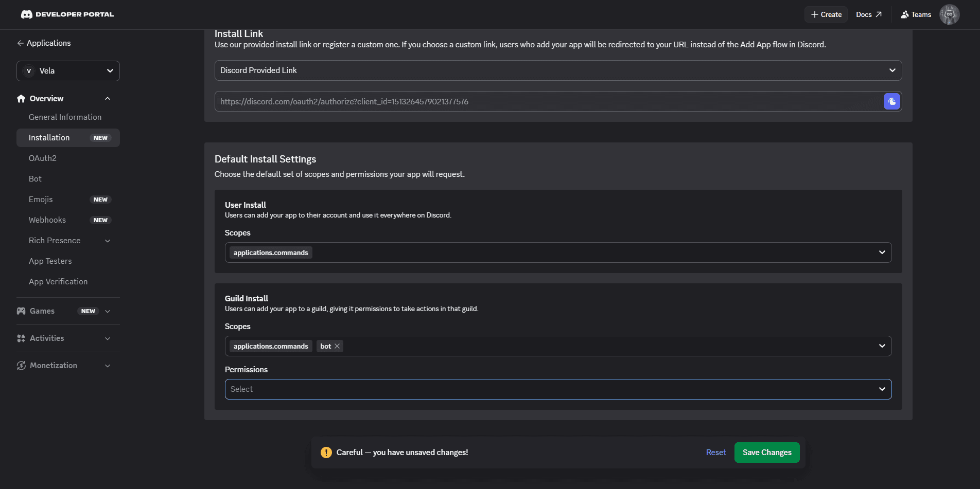This screenshot has height=489, width=980.
Task: Click the User Install heading
Action: point(246,205)
